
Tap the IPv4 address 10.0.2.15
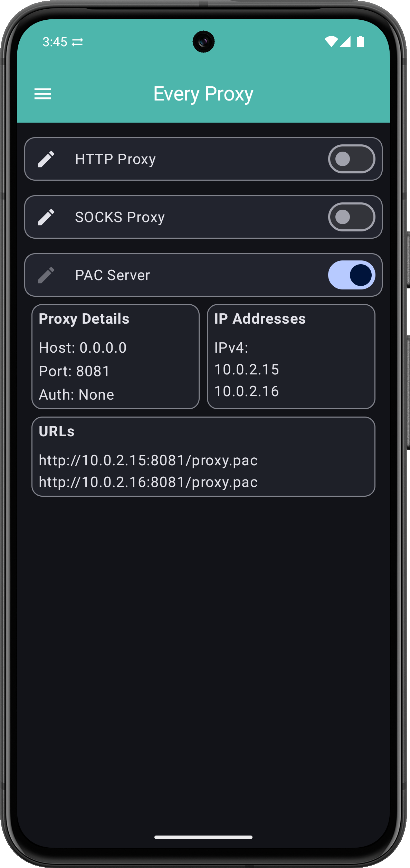(247, 370)
